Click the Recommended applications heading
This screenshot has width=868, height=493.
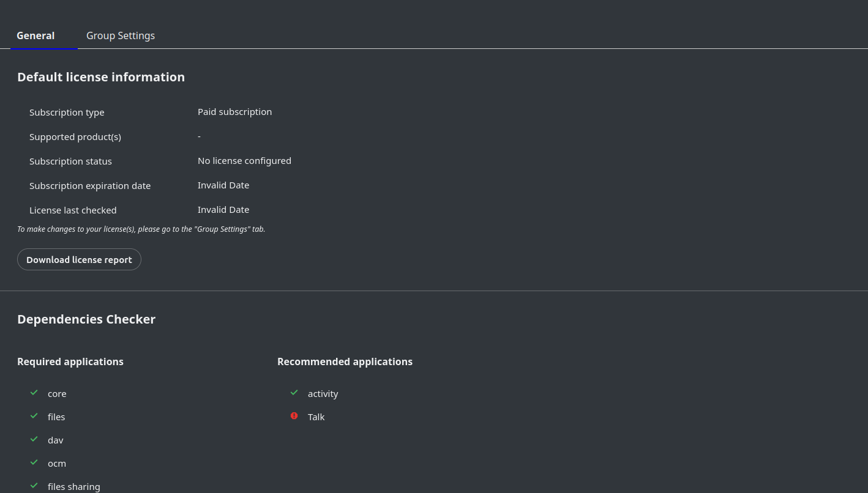coord(345,361)
